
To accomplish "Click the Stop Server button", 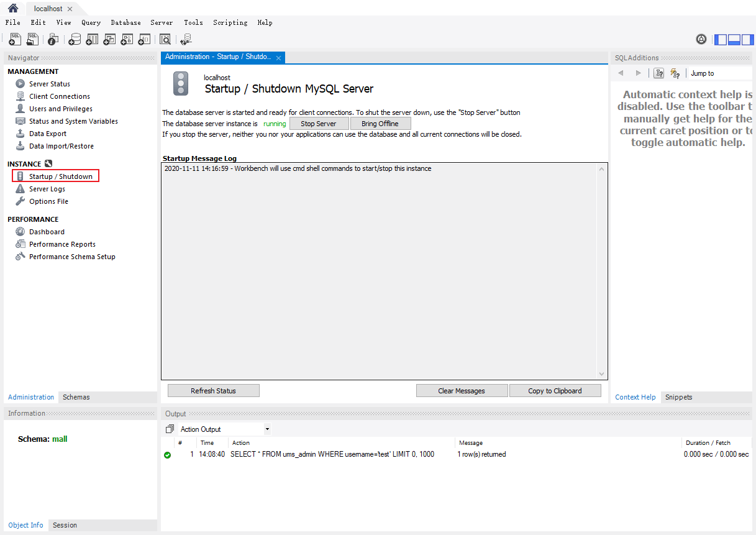I will tap(319, 124).
